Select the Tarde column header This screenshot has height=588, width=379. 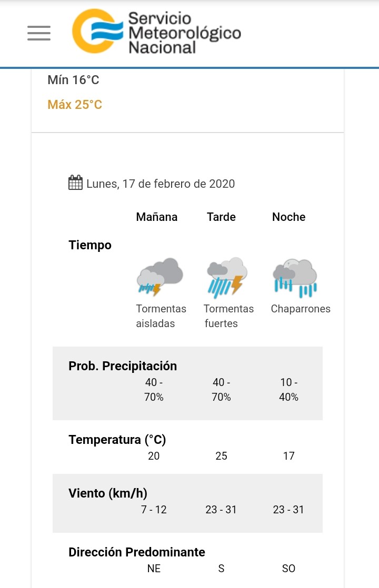(221, 217)
